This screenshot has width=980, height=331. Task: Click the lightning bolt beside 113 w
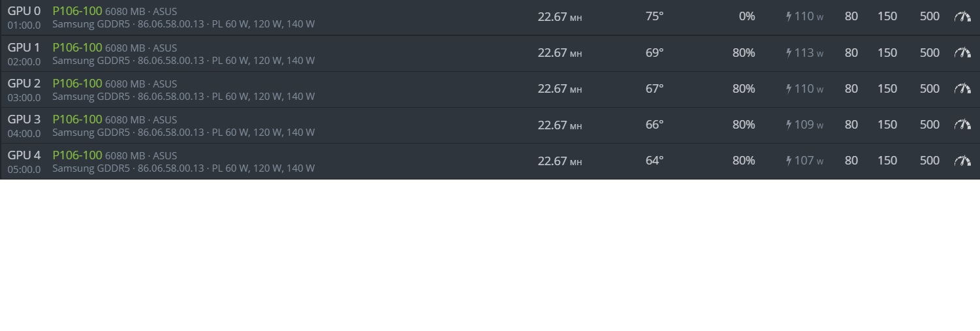tap(789, 53)
